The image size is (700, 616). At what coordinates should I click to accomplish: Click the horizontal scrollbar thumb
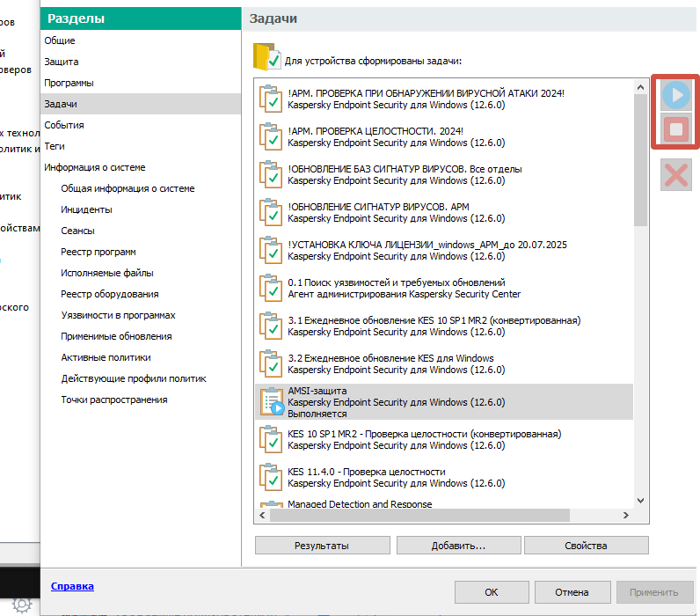tap(419, 515)
